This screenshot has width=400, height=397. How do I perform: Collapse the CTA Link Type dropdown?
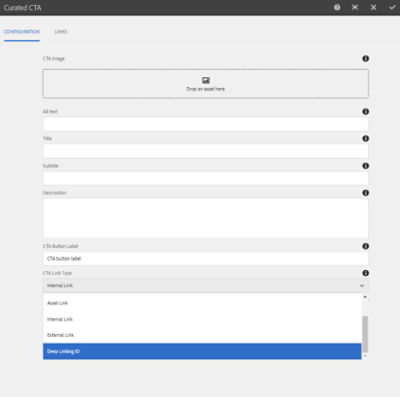pos(206,286)
